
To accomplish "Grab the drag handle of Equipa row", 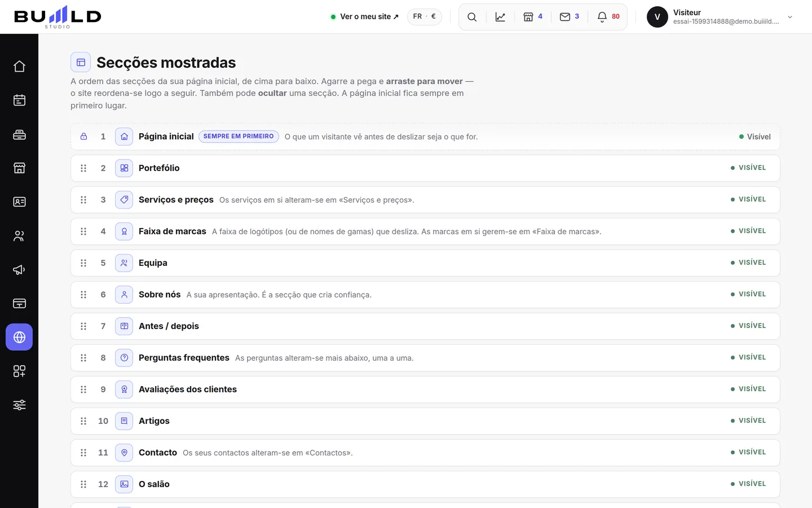I will 83,263.
